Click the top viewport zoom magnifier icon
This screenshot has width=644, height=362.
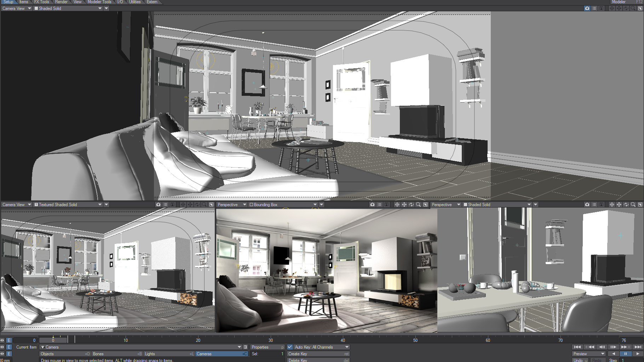pyautogui.click(x=633, y=8)
